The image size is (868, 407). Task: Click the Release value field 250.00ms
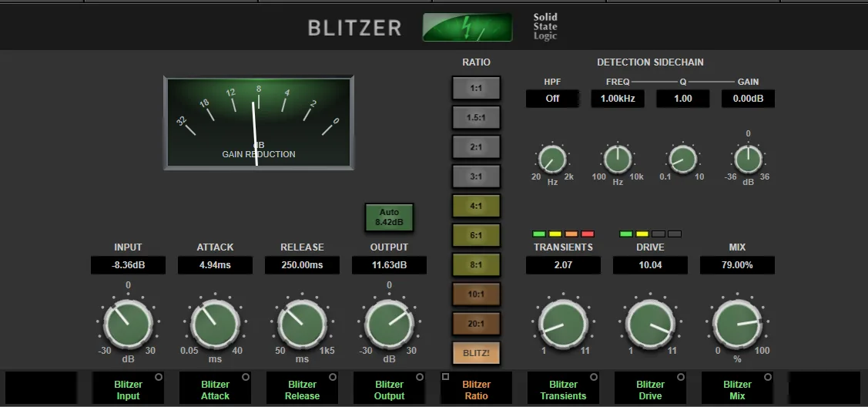[302, 265]
